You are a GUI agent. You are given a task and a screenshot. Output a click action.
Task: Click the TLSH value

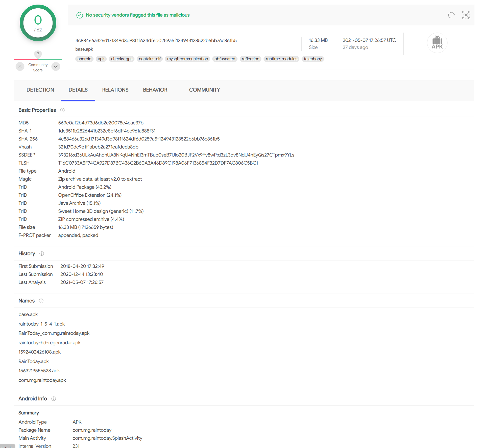click(x=158, y=163)
